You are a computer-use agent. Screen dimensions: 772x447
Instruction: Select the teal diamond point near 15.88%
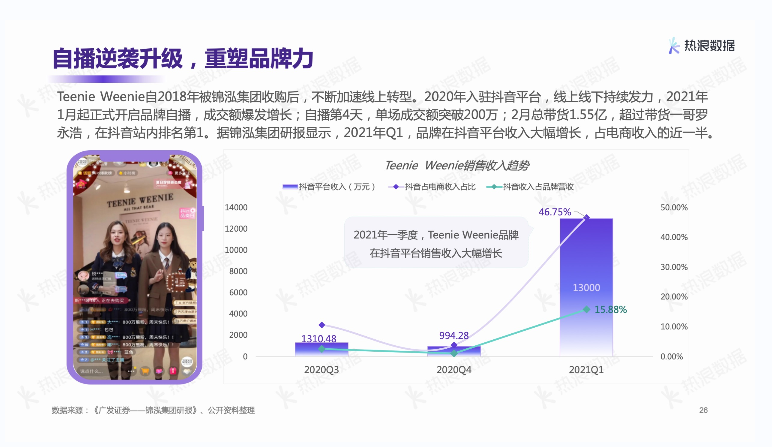pos(586,309)
